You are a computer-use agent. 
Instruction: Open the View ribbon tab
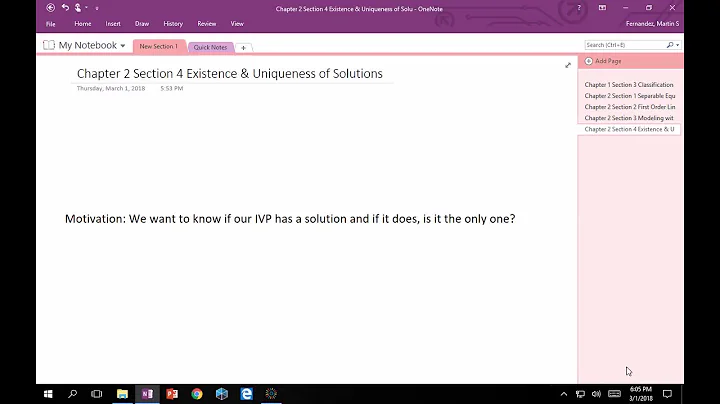(237, 24)
